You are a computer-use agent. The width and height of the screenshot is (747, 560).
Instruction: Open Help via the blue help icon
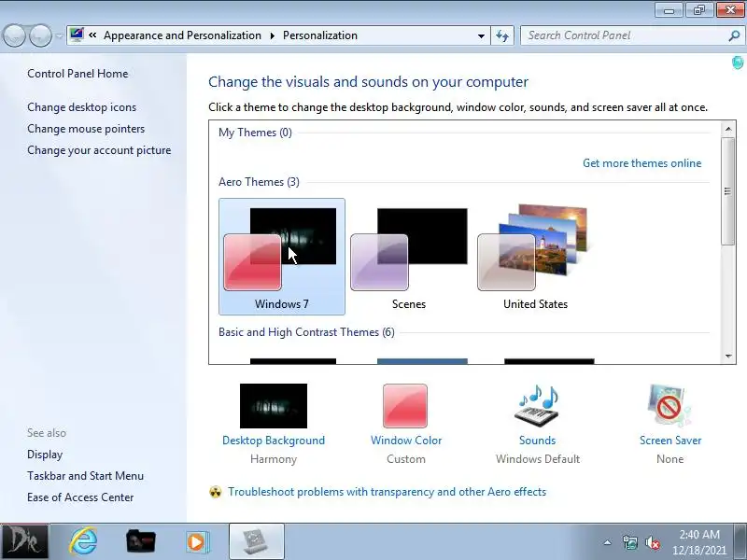738,62
